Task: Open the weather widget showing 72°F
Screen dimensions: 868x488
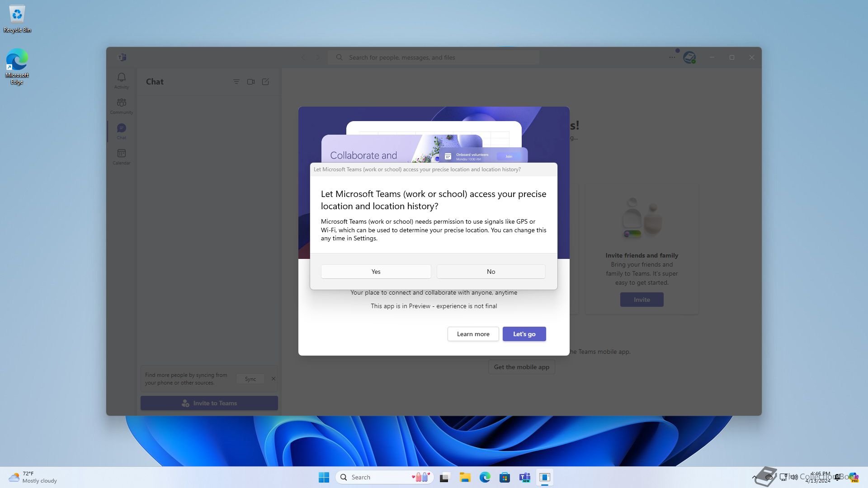Action: coord(33,477)
